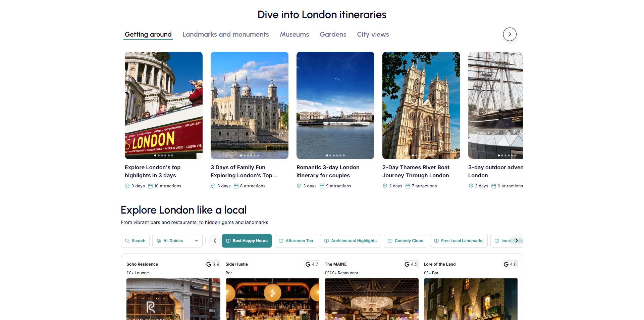
Task: Click location pin icon on Romantic itinerary
Action: pos(299,186)
